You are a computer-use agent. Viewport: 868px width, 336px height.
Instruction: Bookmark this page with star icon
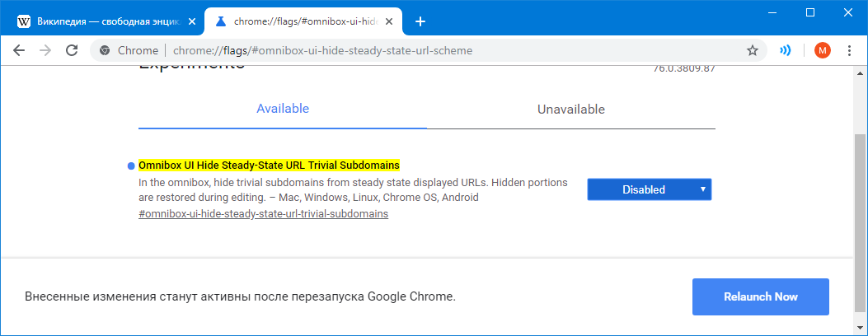click(752, 50)
